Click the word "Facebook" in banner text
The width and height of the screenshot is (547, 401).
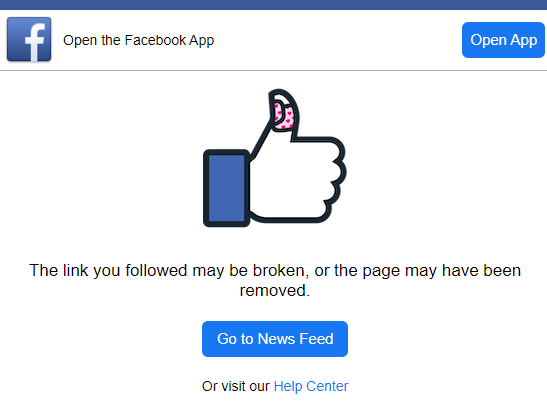[155, 40]
